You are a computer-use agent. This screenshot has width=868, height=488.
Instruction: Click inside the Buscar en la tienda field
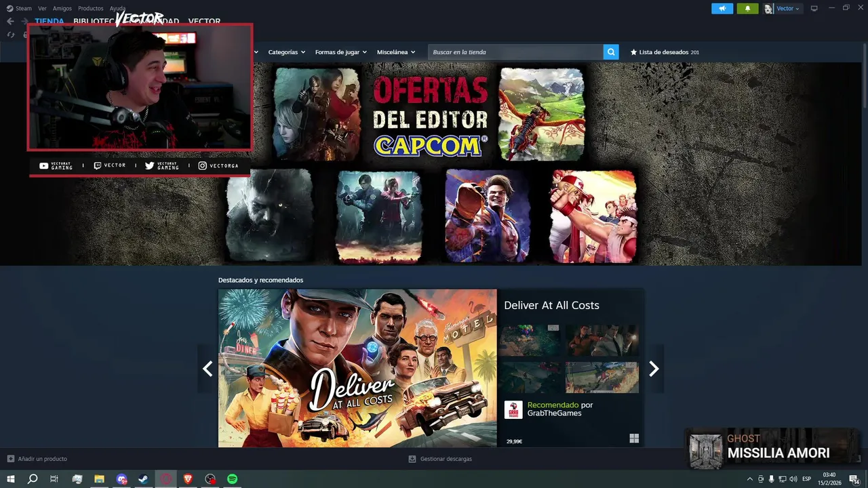coord(515,52)
